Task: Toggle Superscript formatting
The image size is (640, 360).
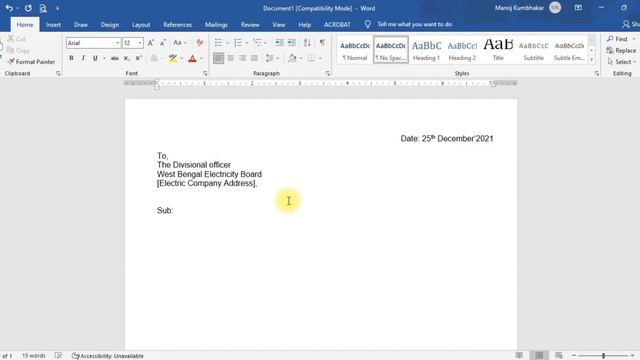Action: [138, 58]
